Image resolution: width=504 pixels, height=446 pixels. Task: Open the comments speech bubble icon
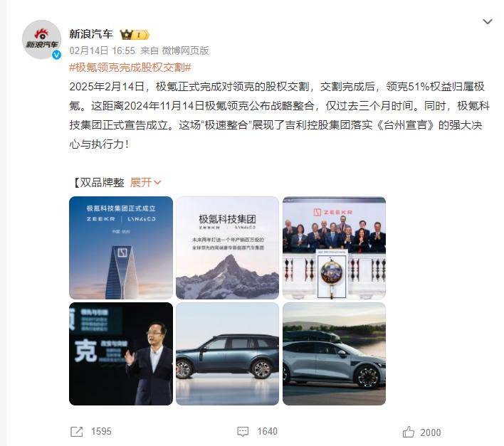[243, 432]
